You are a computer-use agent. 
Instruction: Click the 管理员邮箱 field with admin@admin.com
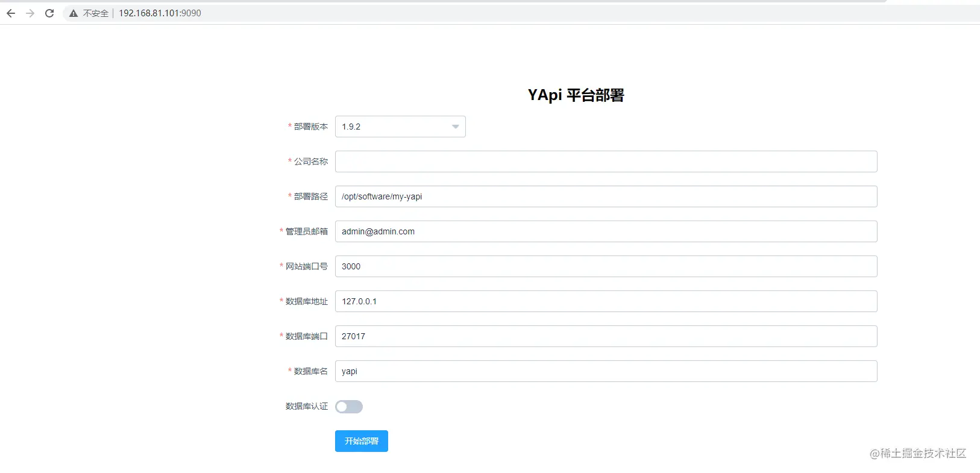606,231
